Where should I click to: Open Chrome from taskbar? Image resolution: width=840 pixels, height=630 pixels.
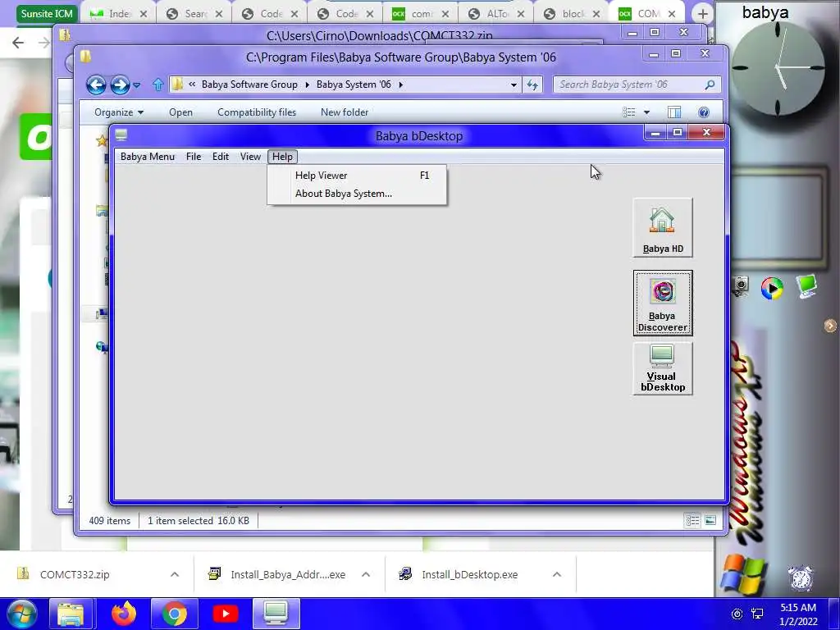click(x=174, y=614)
